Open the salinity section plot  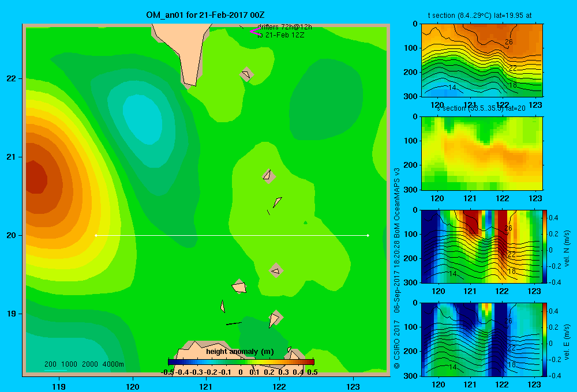[482, 153]
